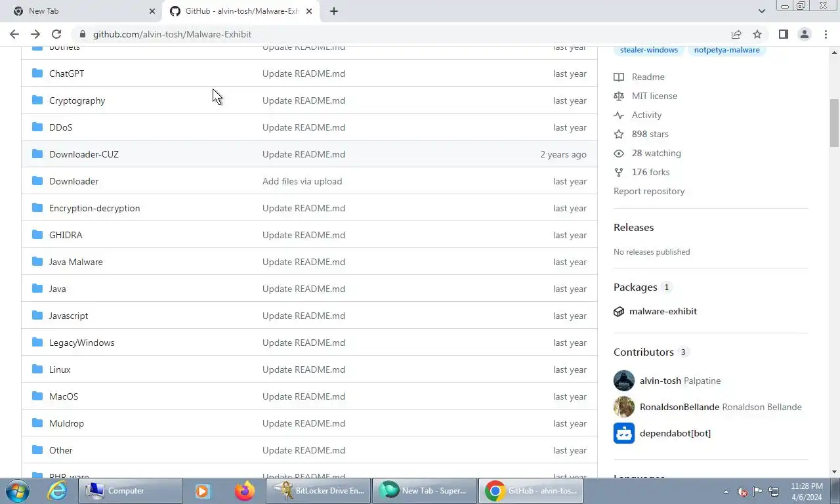Click the page vertical scrollbar thumb

tap(835, 123)
